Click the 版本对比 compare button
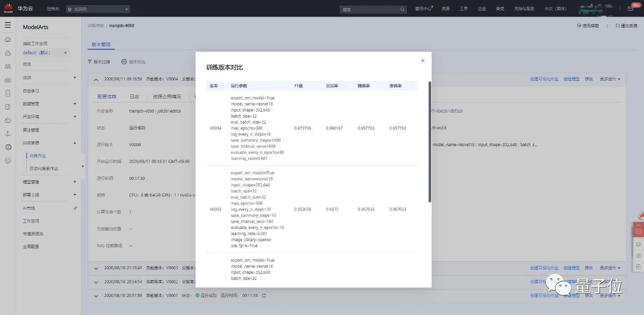 (x=133, y=62)
